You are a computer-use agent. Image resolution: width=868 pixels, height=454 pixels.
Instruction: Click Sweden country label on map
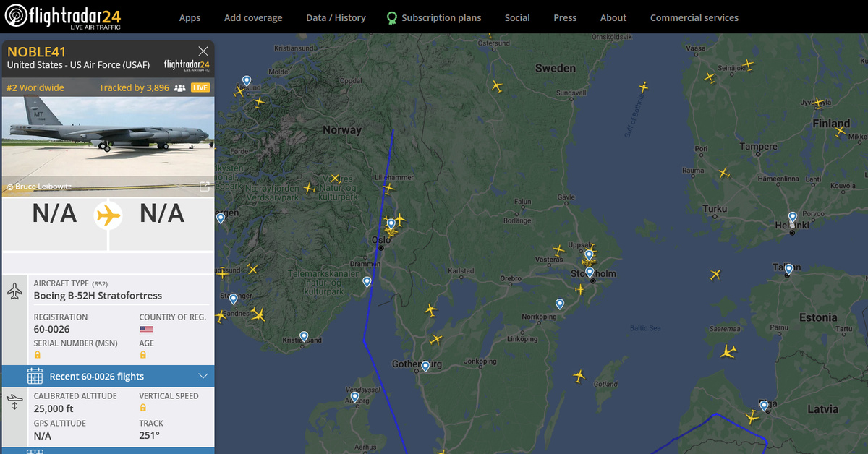pos(556,68)
